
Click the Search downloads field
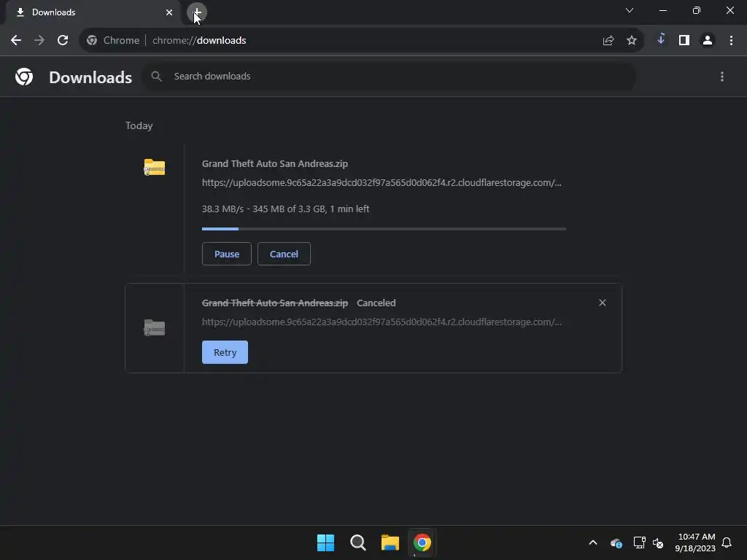389,76
